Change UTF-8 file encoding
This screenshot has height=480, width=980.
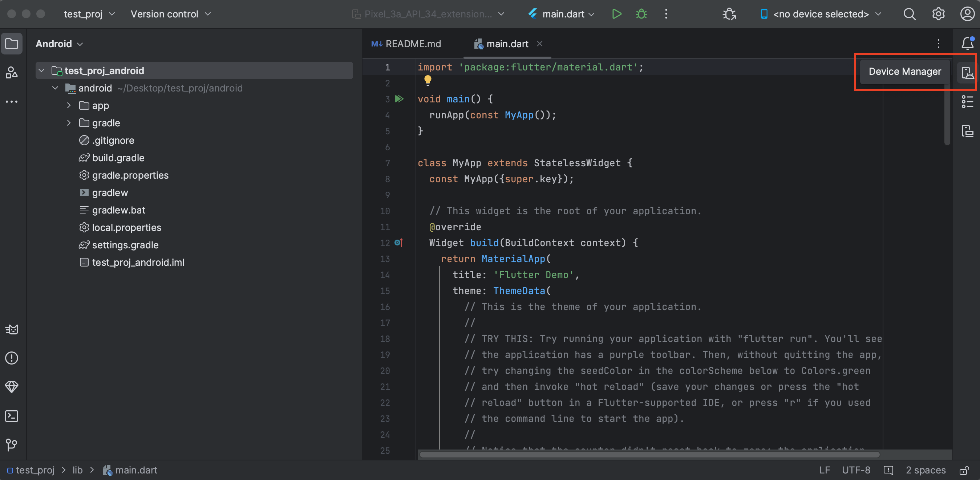[856, 471]
